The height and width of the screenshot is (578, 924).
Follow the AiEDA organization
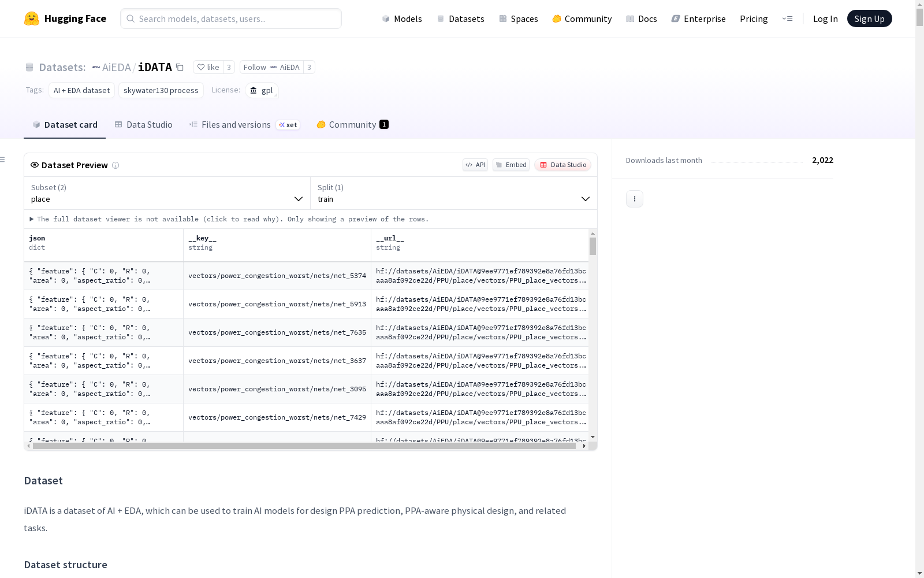271,67
